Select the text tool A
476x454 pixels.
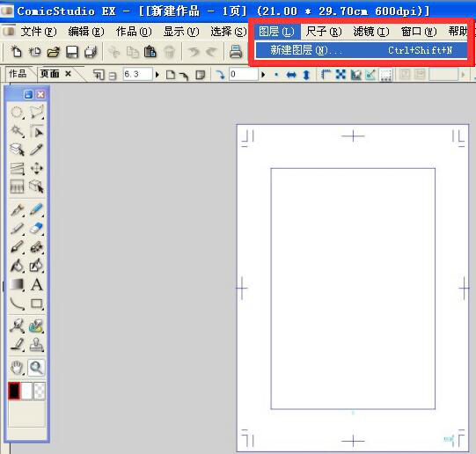click(x=37, y=285)
